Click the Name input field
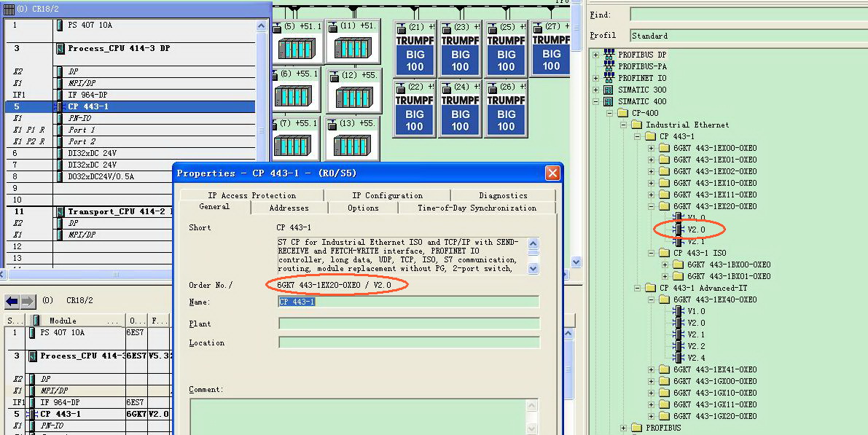Image resolution: width=868 pixels, height=435 pixels. pyautogui.click(x=409, y=302)
